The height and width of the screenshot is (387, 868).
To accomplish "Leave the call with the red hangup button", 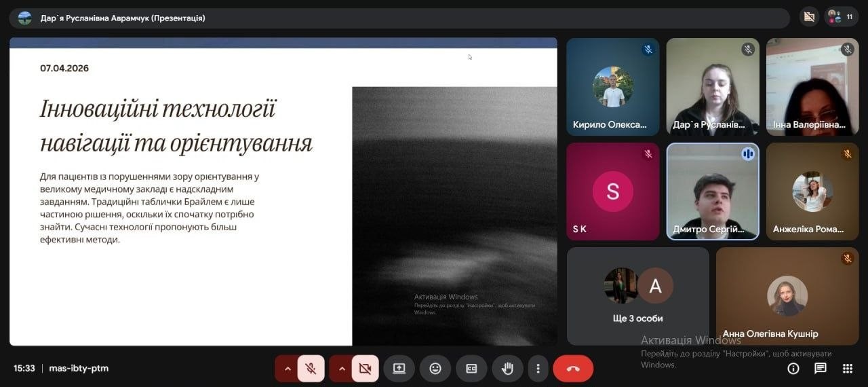I will pos(573,369).
